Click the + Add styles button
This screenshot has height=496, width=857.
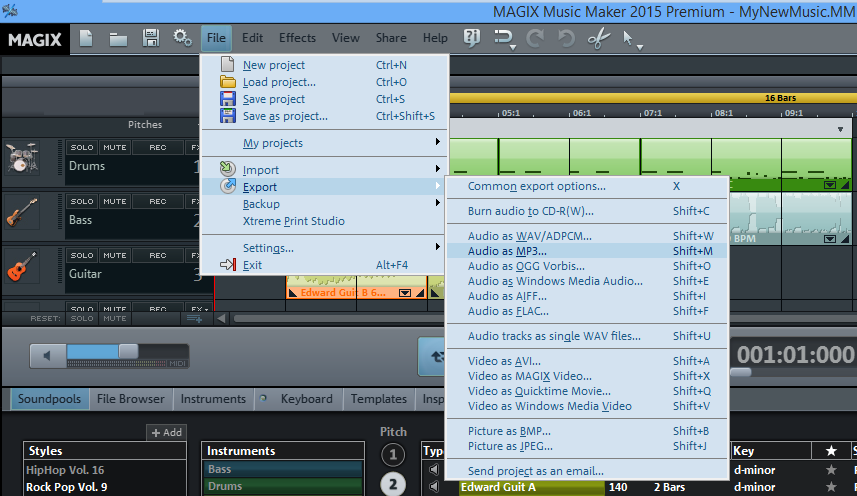tap(167, 433)
